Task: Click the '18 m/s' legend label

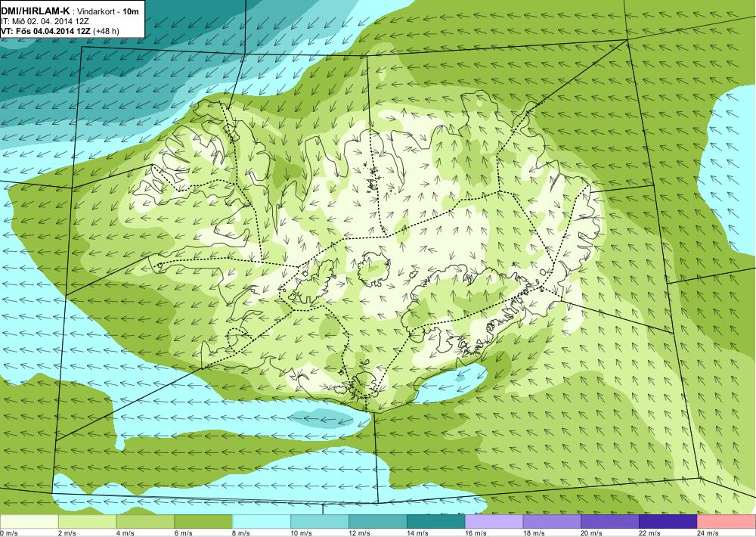Action: 534,533
